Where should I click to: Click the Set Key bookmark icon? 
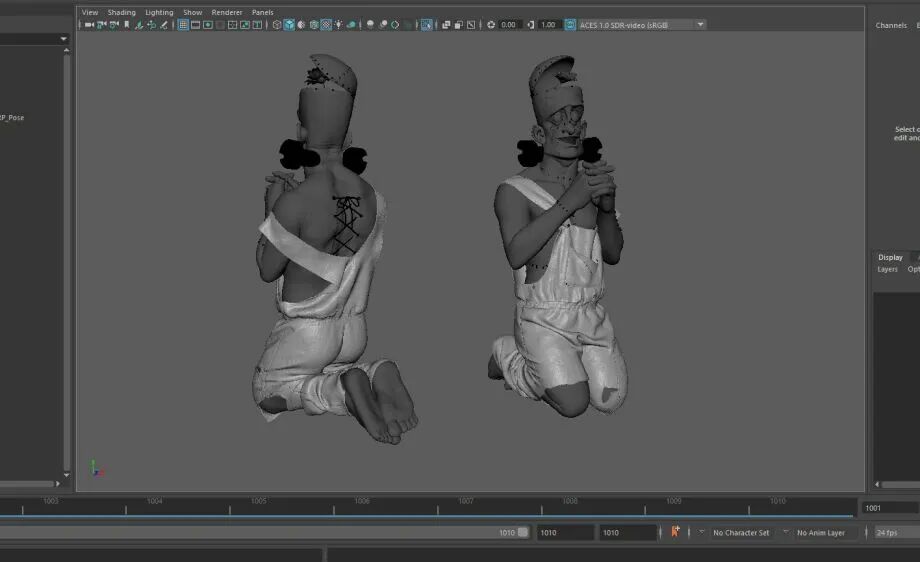(x=676, y=532)
